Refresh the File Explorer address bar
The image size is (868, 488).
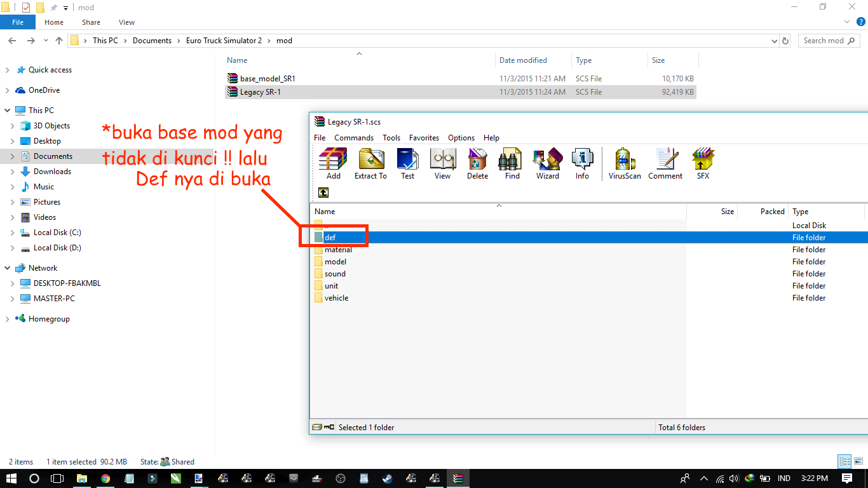tap(785, 41)
